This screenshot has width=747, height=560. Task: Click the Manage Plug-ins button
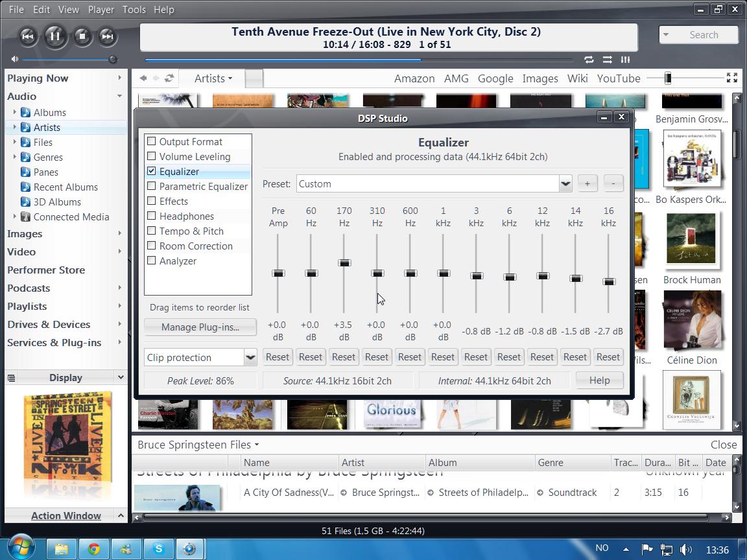(x=200, y=327)
